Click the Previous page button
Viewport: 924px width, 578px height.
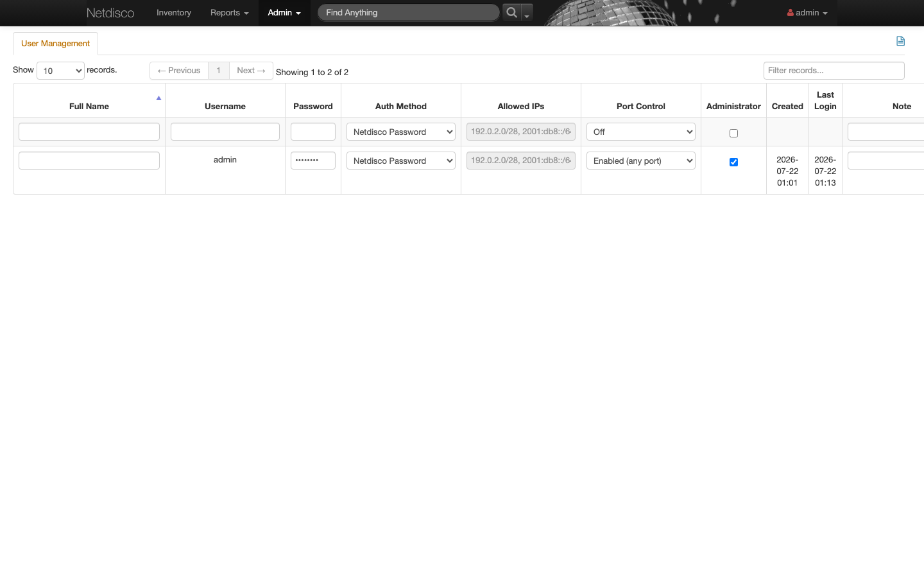pos(179,71)
